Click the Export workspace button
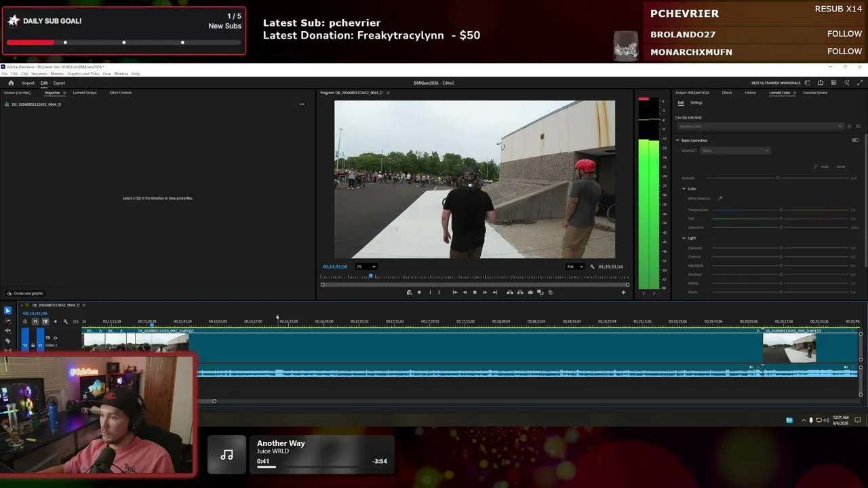This screenshot has width=868, height=488. [x=60, y=83]
